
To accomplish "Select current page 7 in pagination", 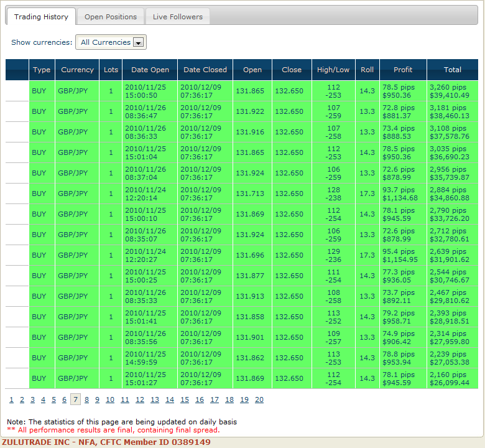I will tap(75, 399).
